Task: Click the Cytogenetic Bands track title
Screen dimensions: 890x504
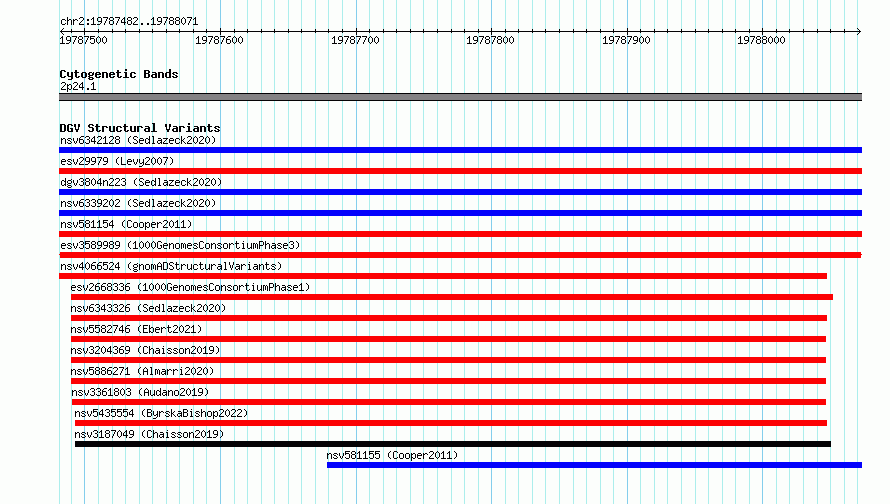Action: click(119, 74)
